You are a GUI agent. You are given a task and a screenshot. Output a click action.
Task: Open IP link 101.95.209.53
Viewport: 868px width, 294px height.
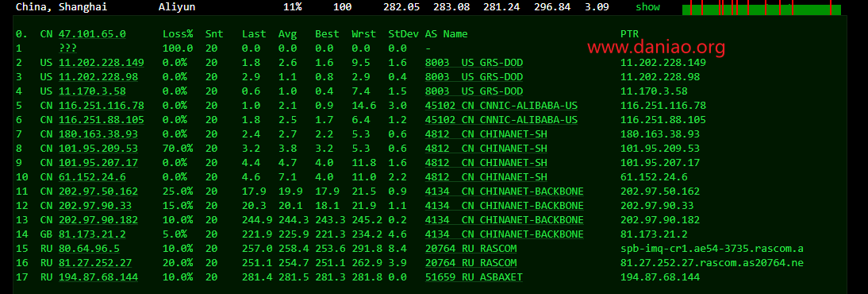pos(98,149)
